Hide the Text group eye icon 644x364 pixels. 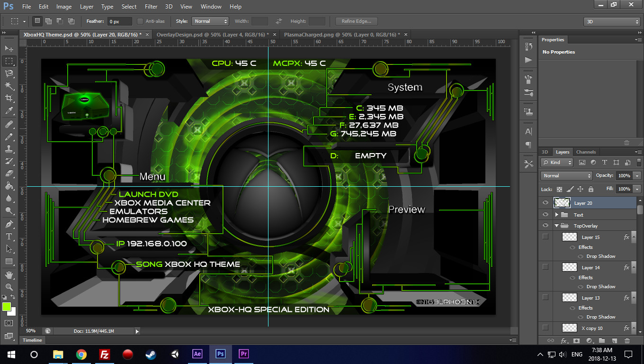click(546, 214)
